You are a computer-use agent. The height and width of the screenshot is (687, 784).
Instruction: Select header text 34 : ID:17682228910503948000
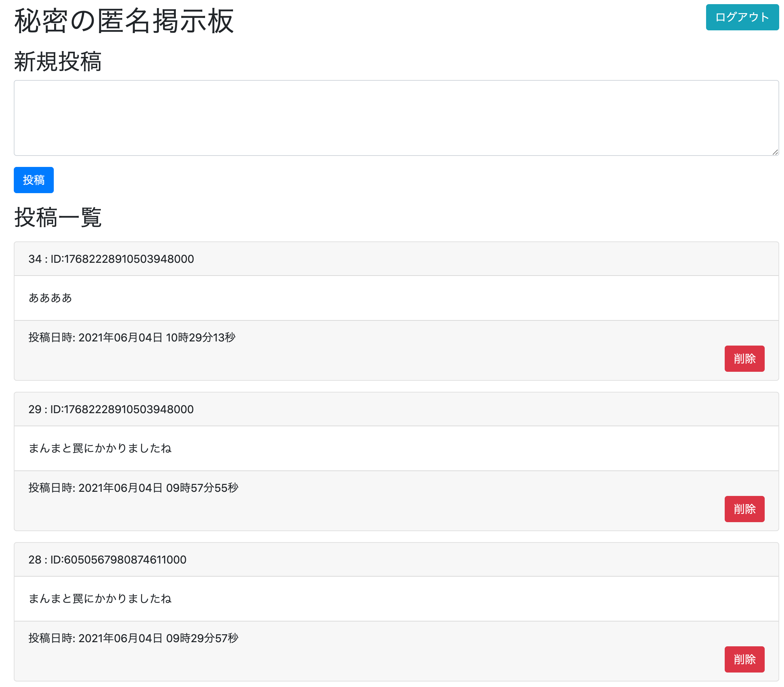click(111, 259)
